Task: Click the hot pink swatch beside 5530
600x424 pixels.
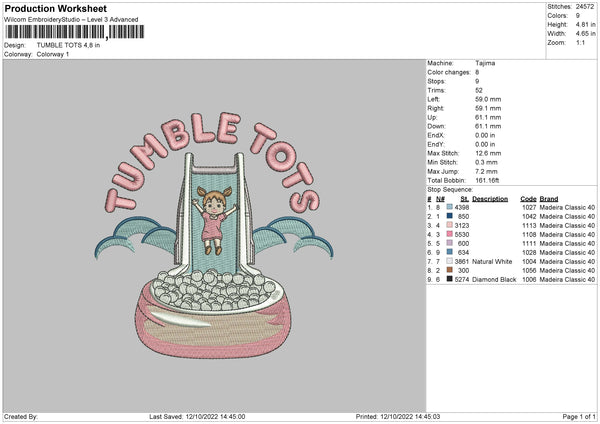Action: (450, 234)
